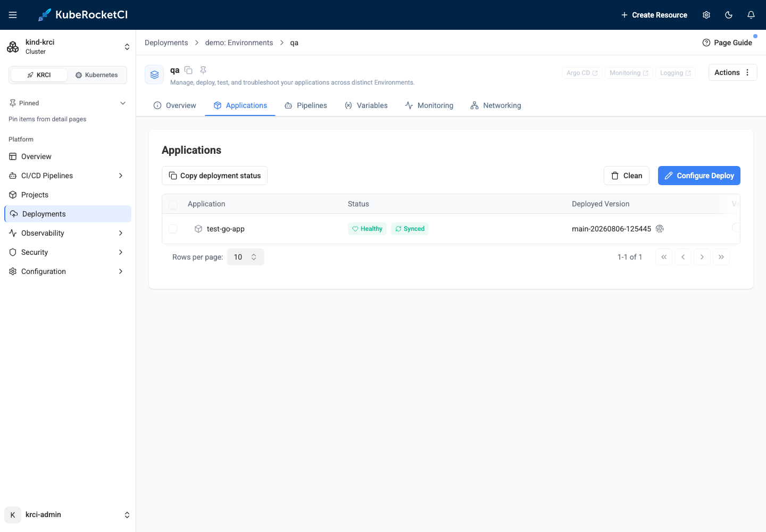Click Create Resource button
This screenshot has width=766, height=532.
pyautogui.click(x=654, y=15)
